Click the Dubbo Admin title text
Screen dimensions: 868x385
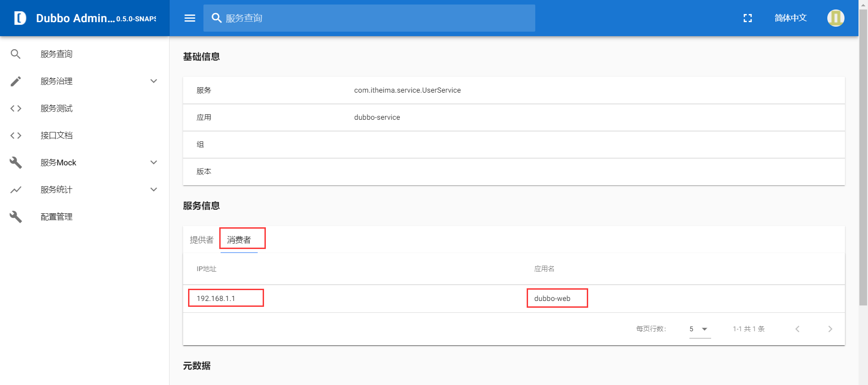[75, 18]
